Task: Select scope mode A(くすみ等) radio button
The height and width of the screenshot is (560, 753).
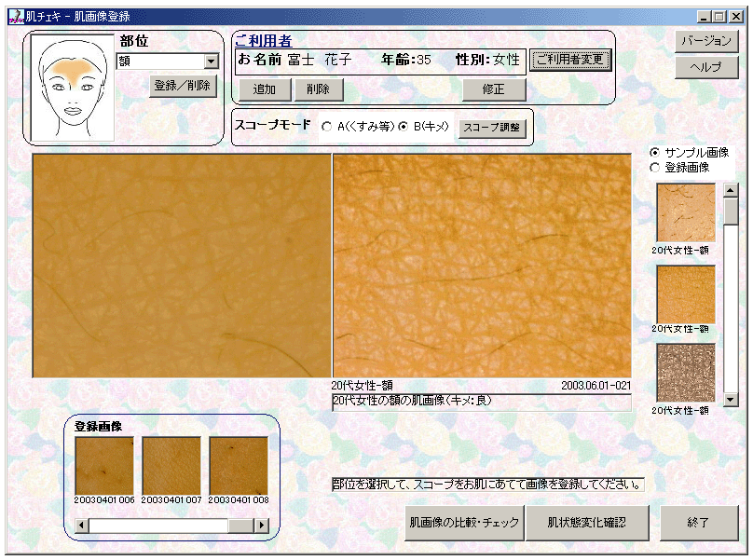Action: (327, 127)
